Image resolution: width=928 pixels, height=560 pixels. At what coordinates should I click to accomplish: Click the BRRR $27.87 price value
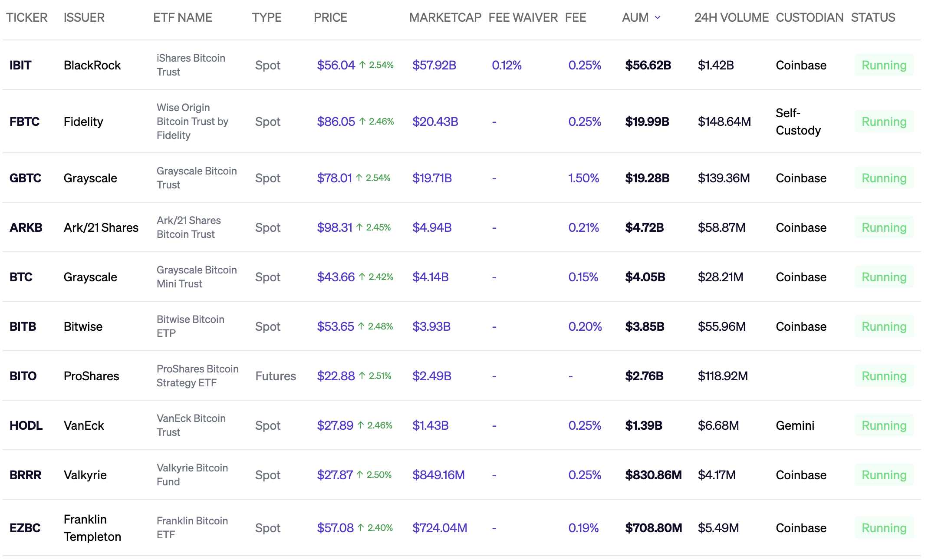point(335,475)
